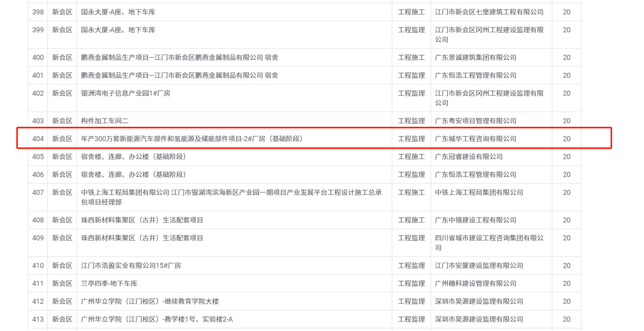Click 深圳市昊源建设监理有限公司 in row 413
The image size is (644, 331).
coord(479,319)
